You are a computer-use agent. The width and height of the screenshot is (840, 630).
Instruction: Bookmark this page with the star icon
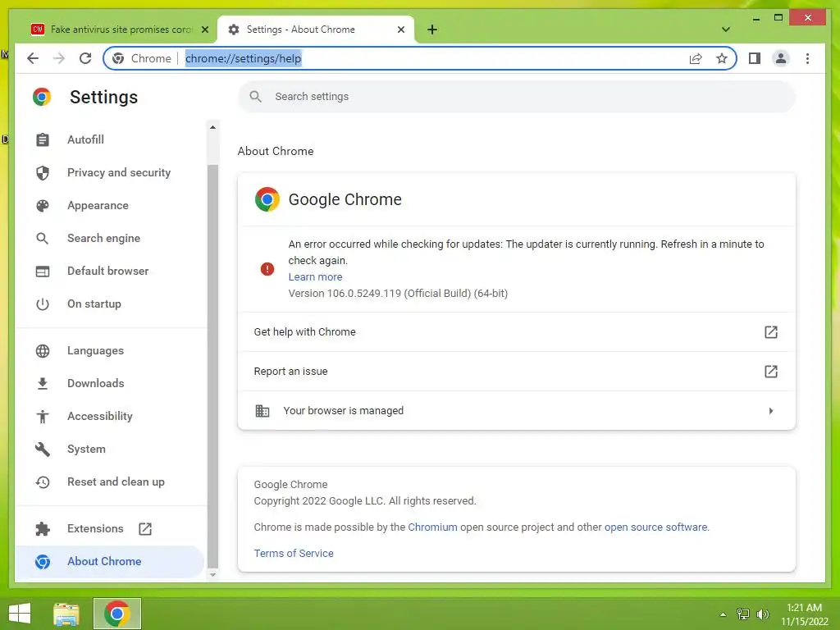pos(722,58)
